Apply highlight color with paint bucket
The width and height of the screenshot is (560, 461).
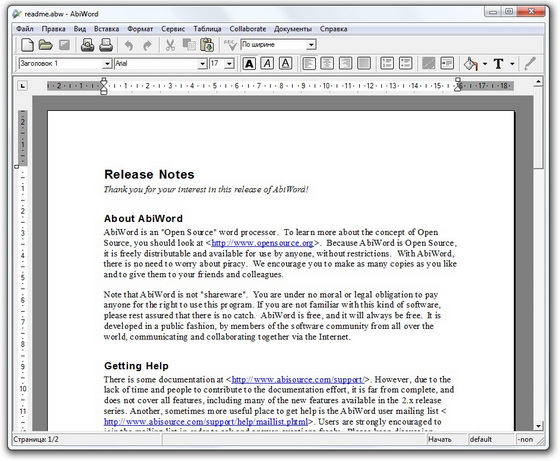pyautogui.click(x=471, y=64)
